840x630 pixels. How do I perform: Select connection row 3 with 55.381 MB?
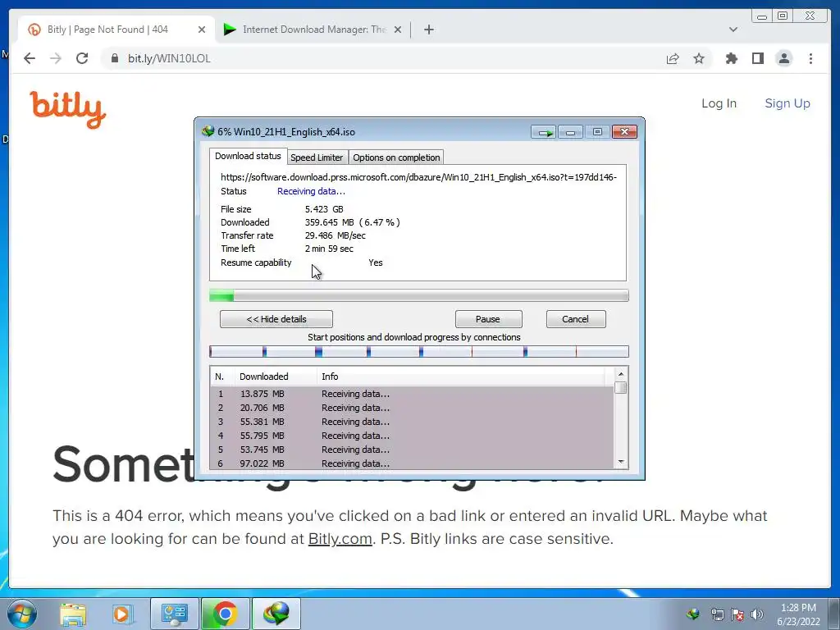tap(412, 422)
